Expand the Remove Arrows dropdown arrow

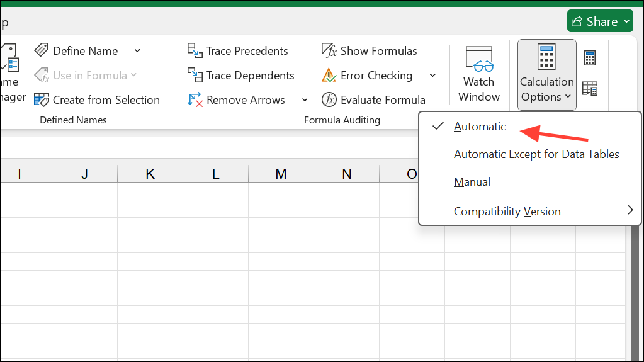[x=305, y=100]
